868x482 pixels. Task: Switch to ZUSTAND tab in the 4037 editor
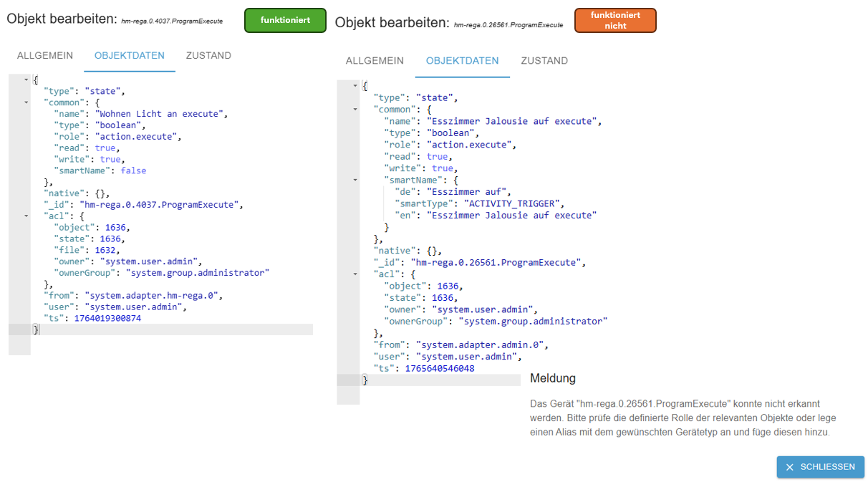(x=208, y=56)
